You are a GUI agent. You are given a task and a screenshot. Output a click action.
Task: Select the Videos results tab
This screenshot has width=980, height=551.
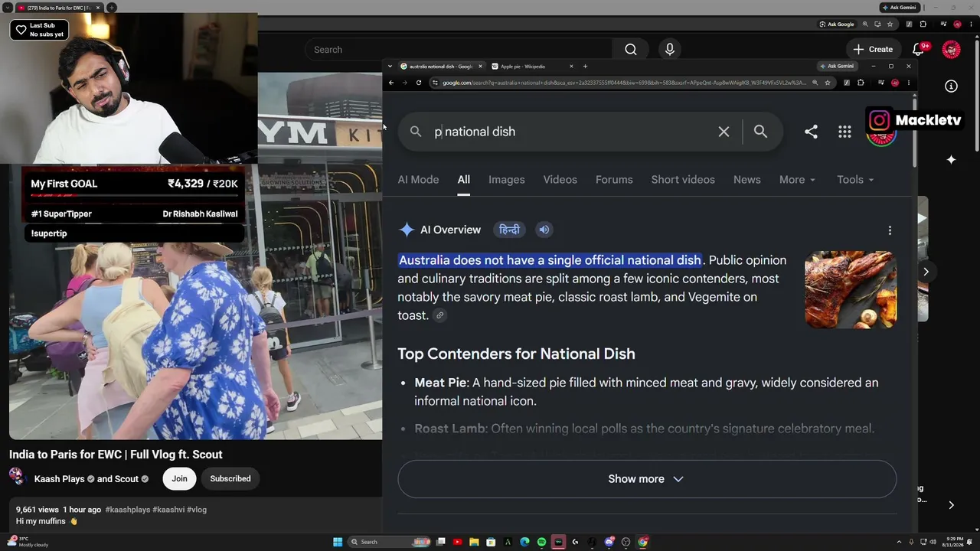(560, 180)
